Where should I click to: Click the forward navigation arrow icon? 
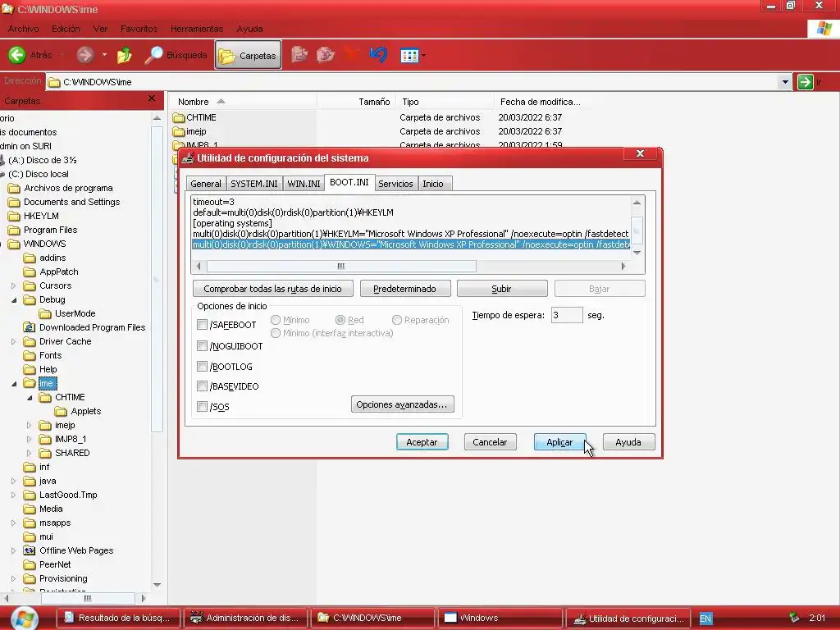pyautogui.click(x=84, y=55)
